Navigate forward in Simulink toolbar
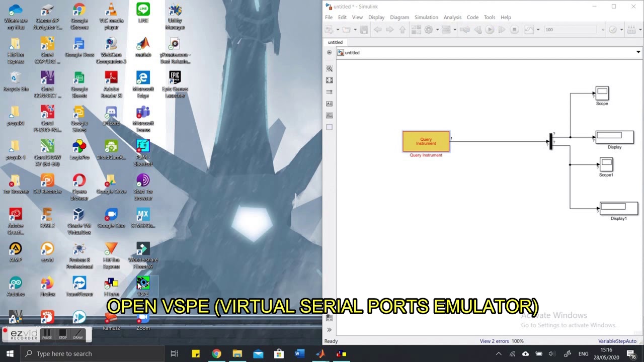644x362 pixels. 389,30
